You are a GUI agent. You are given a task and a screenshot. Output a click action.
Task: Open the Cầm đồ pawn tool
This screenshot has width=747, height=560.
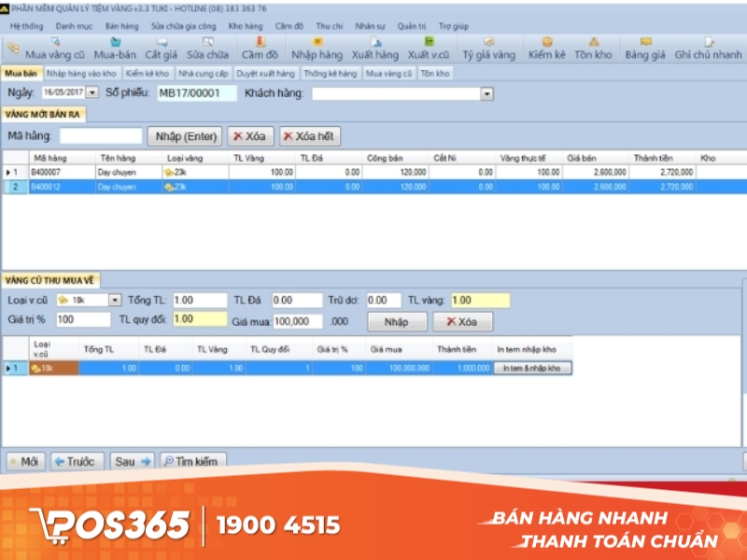click(x=260, y=49)
